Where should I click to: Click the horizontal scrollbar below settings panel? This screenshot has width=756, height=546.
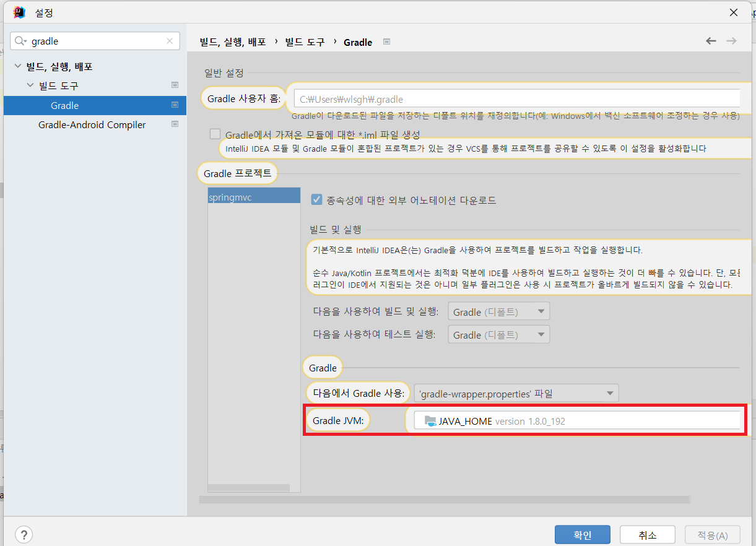click(x=444, y=499)
